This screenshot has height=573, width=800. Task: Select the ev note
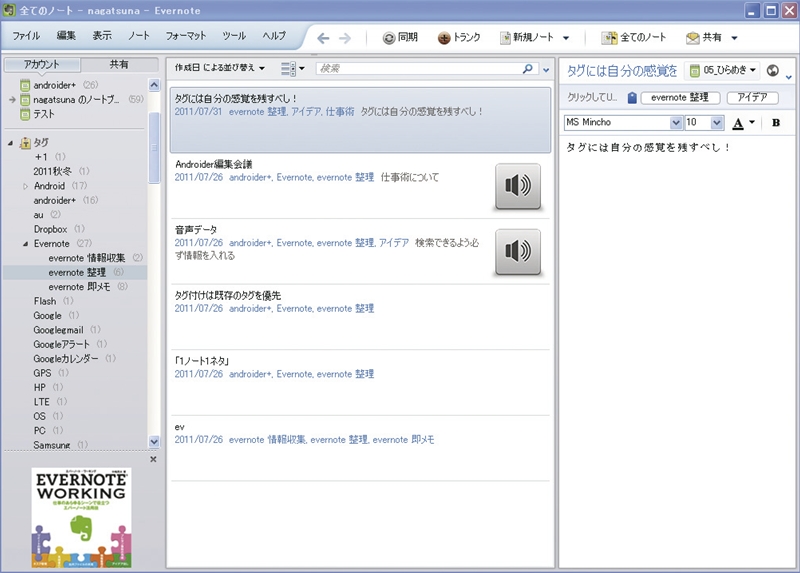(360, 447)
